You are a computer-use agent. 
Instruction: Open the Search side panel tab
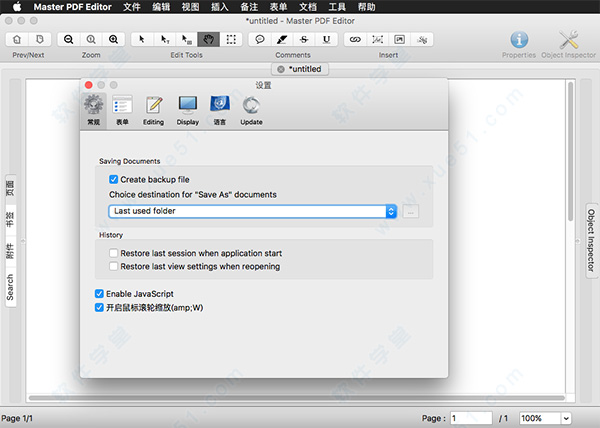click(x=10, y=287)
